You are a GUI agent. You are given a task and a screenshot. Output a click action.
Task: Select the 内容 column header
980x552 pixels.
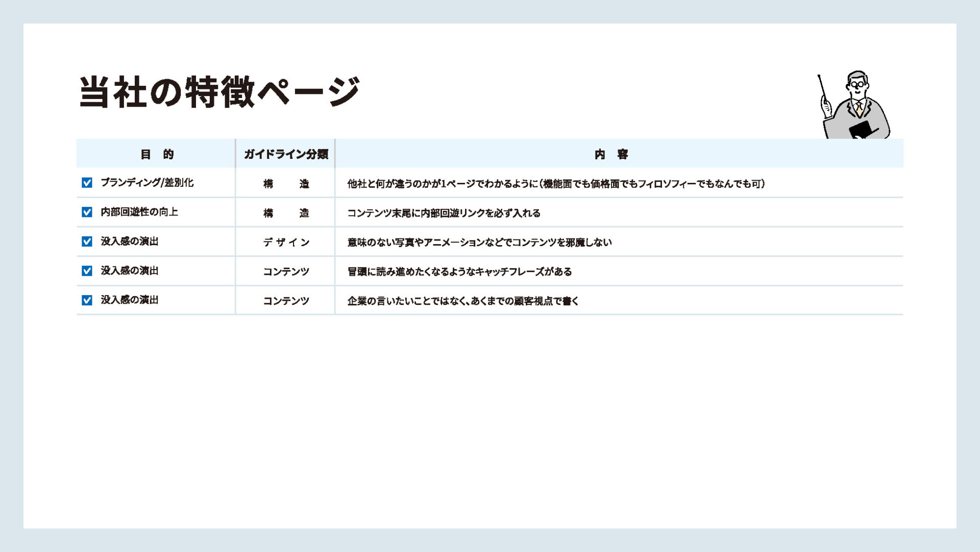click(611, 154)
